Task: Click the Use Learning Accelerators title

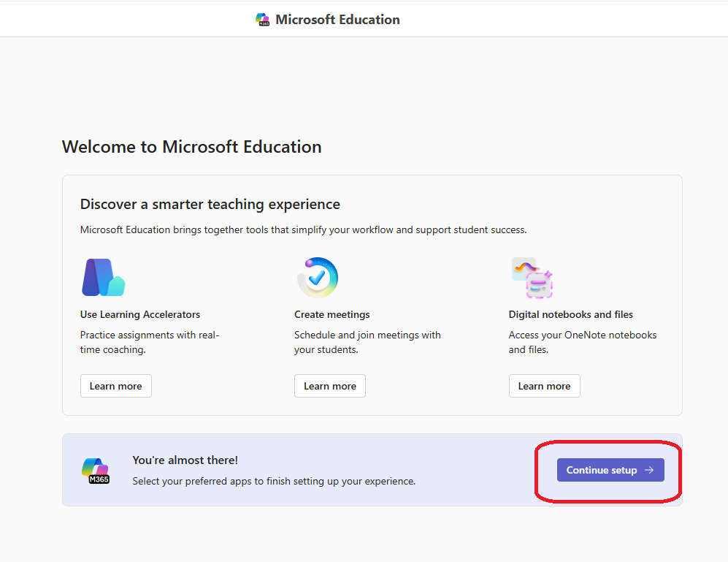Action: coord(139,314)
